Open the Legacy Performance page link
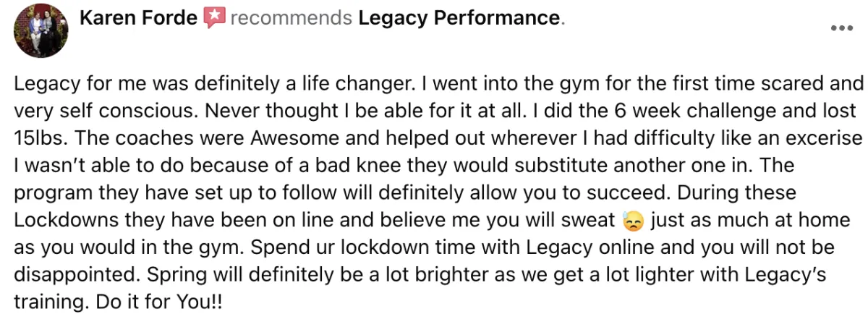868x314 pixels. click(x=459, y=18)
